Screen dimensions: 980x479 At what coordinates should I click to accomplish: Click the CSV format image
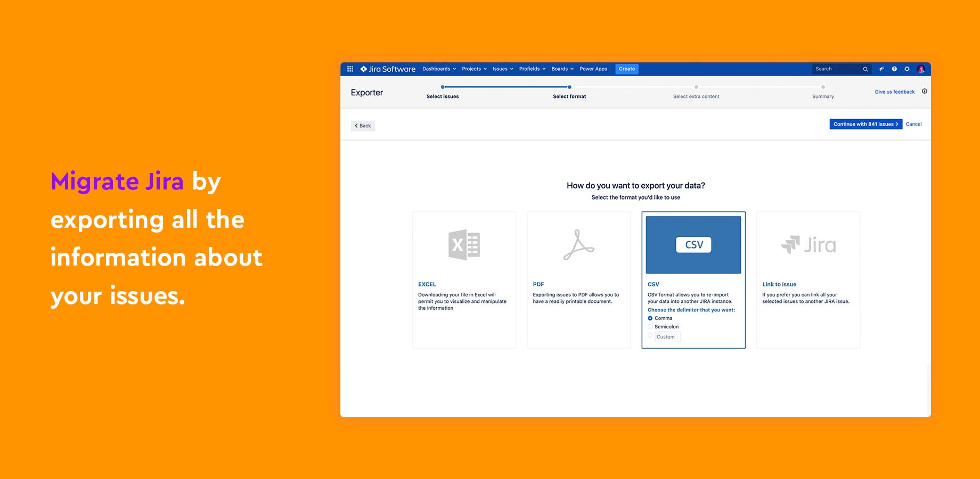[x=693, y=245]
